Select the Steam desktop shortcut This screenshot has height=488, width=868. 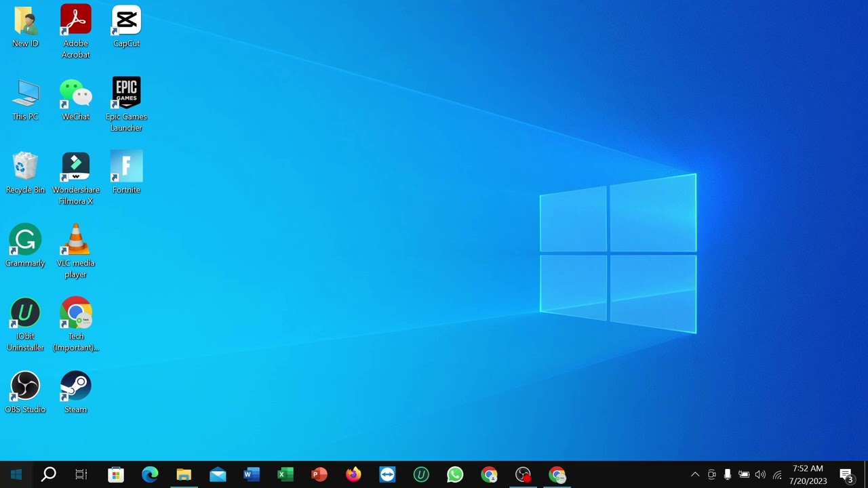[x=76, y=392]
